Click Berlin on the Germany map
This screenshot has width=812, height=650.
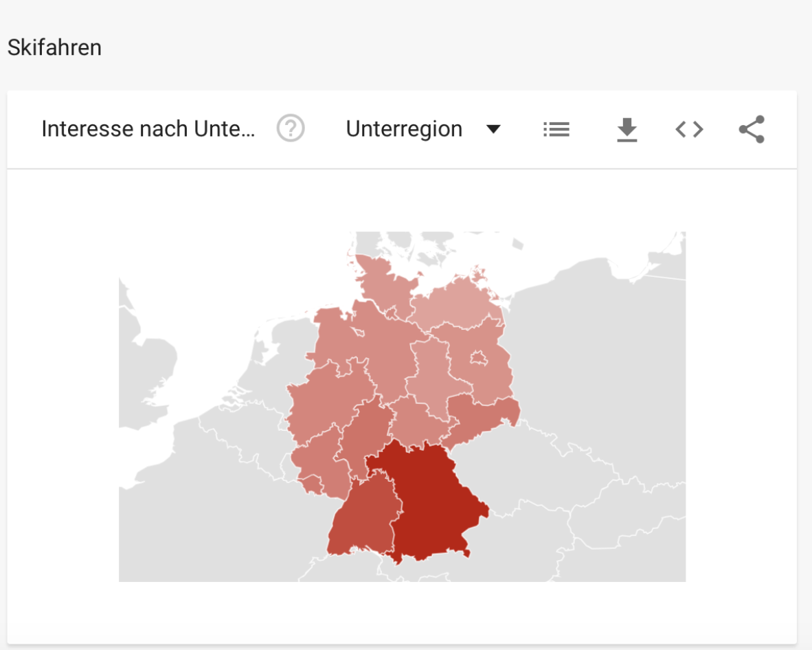click(479, 359)
